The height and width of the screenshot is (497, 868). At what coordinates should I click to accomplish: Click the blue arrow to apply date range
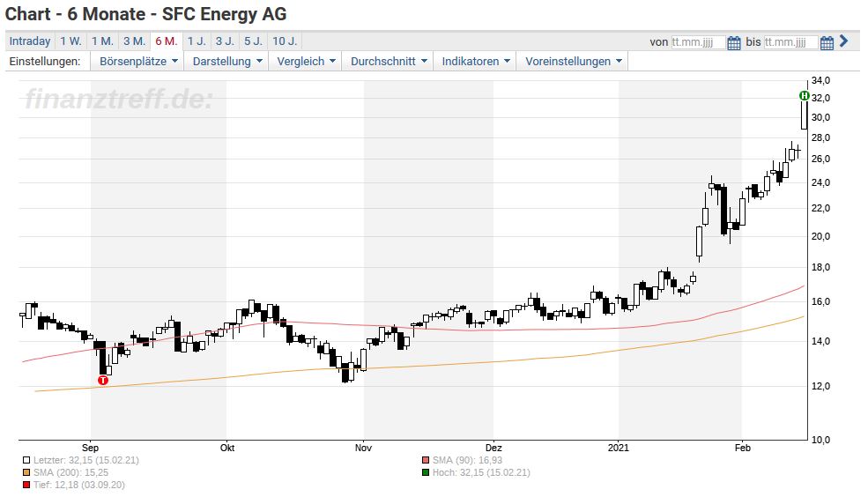tap(843, 41)
